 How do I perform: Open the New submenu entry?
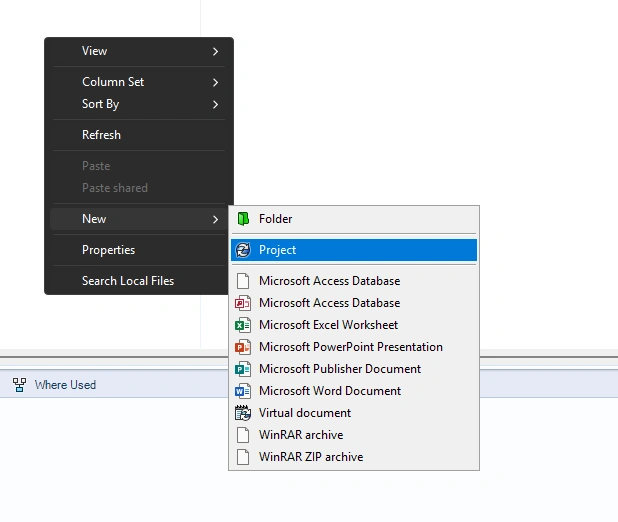click(94, 219)
